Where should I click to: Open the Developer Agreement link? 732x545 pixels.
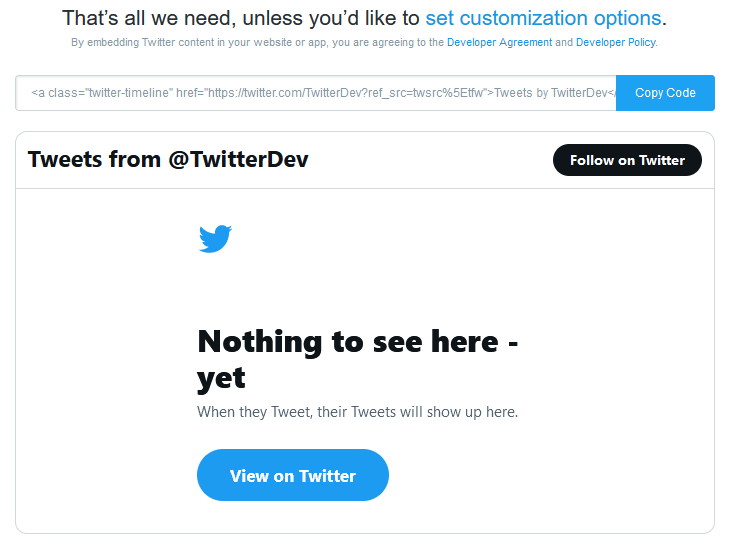point(498,43)
